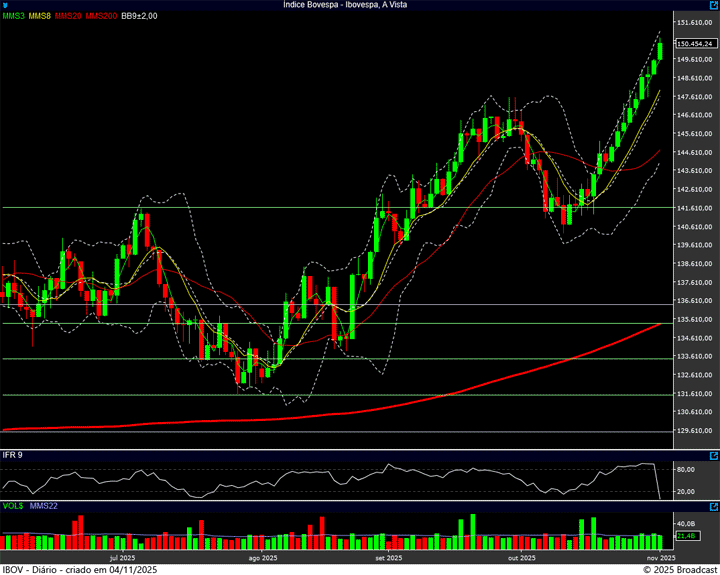Image resolution: width=720 pixels, height=575 pixels.
Task: Select the MMS20 moving average label
Action: (69, 16)
